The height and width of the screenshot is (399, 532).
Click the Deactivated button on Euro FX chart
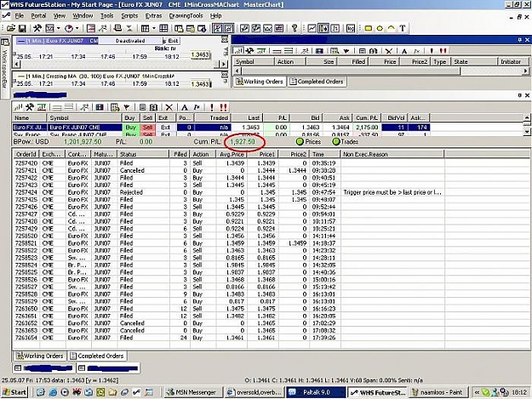[130, 41]
